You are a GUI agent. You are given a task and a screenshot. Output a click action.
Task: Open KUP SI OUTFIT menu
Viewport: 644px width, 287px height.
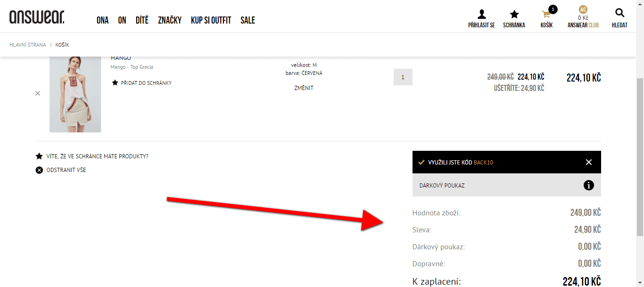point(211,20)
